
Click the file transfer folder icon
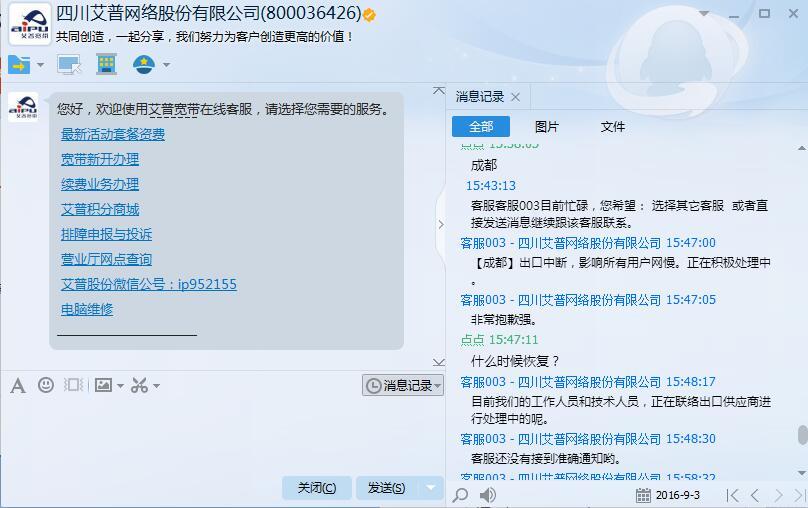tap(19, 64)
